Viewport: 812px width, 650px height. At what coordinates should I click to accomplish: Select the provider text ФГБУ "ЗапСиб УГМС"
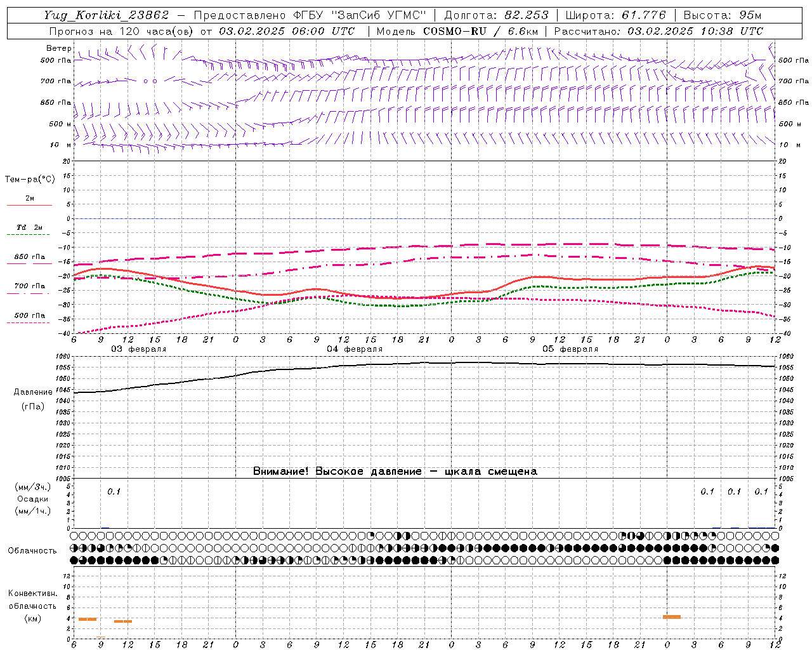click(360, 15)
